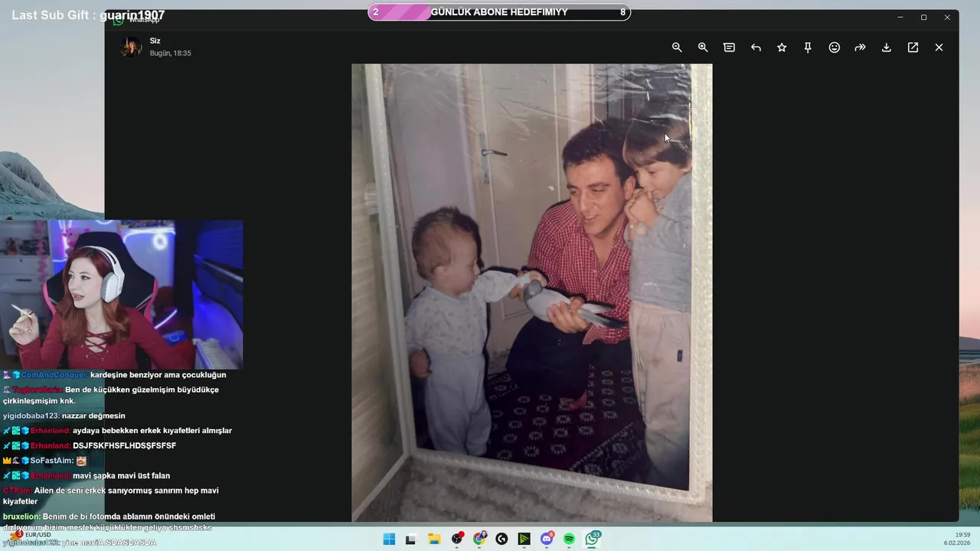Viewport: 980px width, 551px height.
Task: Open Logitech G HUB from the taskbar
Action: click(501, 539)
